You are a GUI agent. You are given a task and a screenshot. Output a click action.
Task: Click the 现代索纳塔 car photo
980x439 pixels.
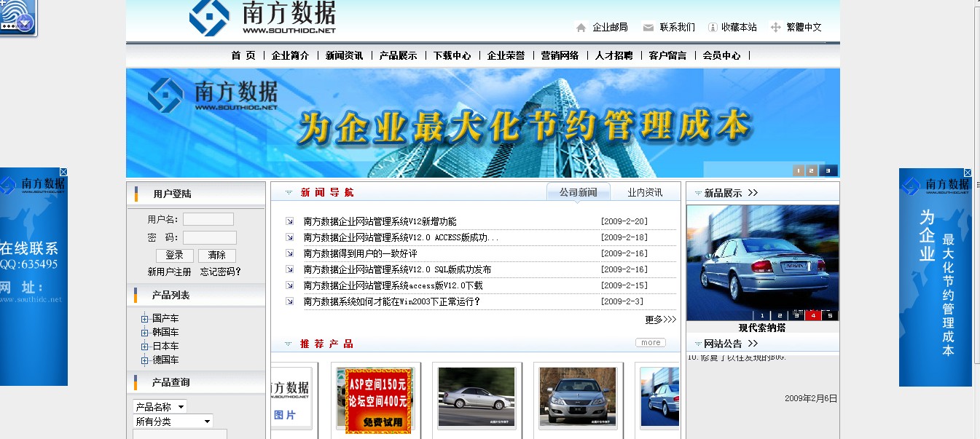[x=763, y=263]
